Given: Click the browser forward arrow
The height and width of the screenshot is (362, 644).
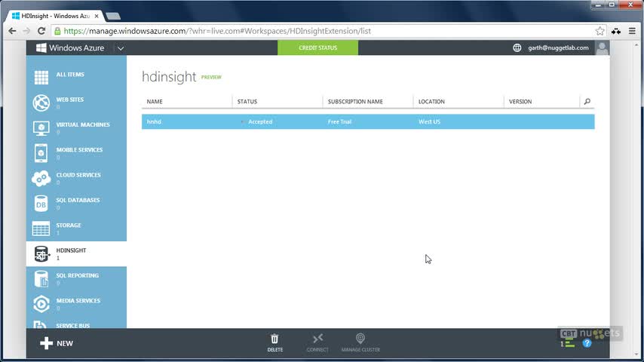Looking at the screenshot, I should pos(26,31).
